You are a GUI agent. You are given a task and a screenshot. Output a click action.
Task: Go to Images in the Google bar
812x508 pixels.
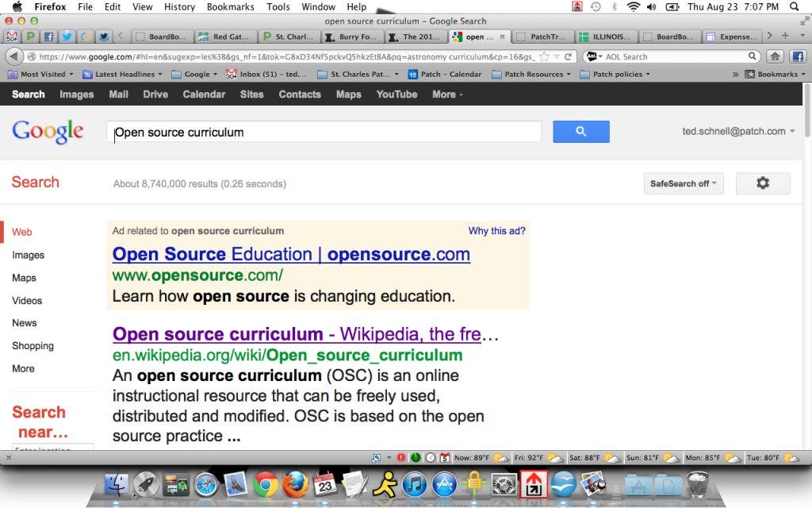(77, 94)
